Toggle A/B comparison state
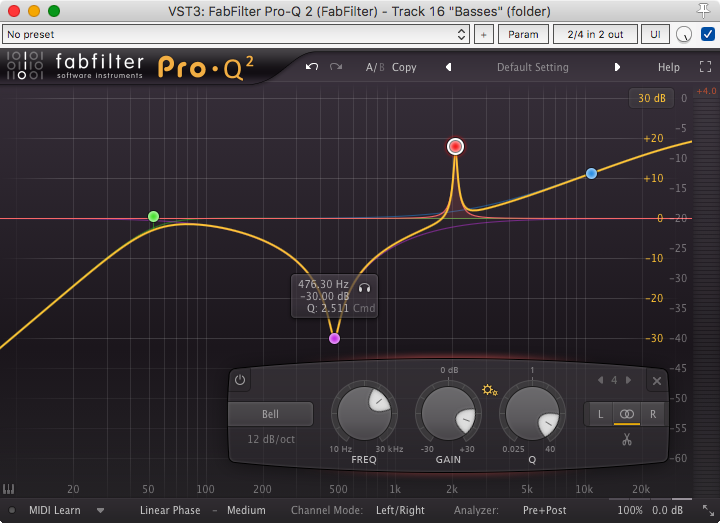The width and height of the screenshot is (720, 523). click(x=375, y=67)
